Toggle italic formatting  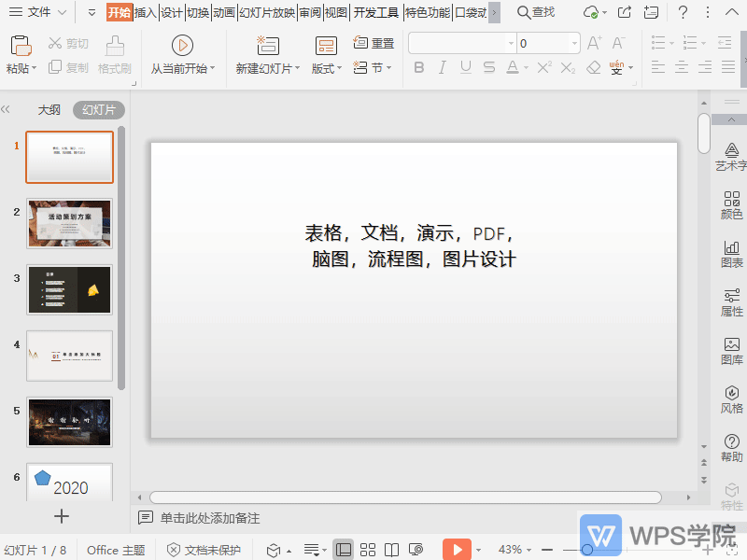click(x=440, y=67)
